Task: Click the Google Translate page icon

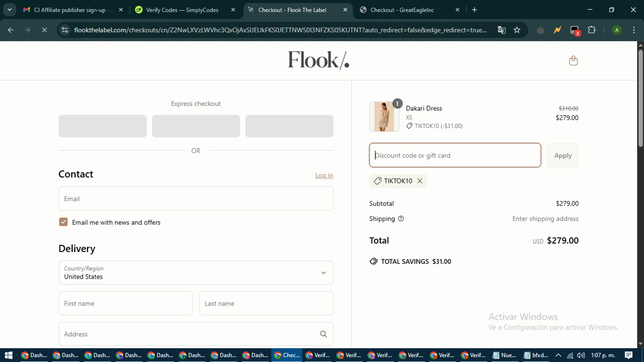Action: click(x=501, y=30)
